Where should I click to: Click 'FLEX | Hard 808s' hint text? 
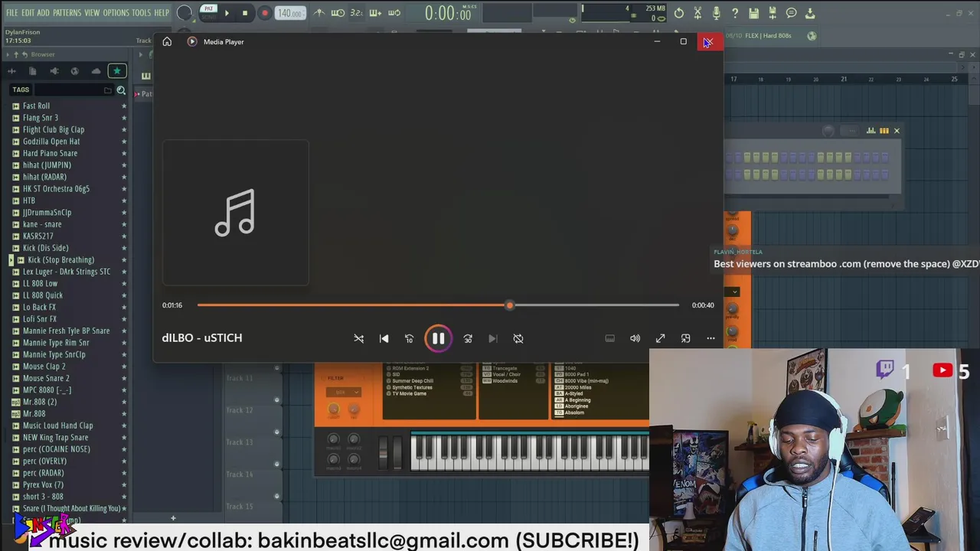click(768, 36)
